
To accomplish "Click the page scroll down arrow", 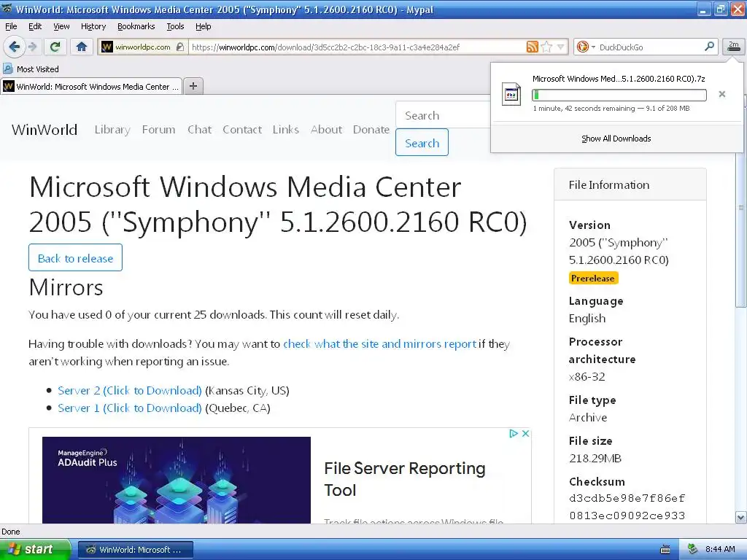I will (x=741, y=517).
